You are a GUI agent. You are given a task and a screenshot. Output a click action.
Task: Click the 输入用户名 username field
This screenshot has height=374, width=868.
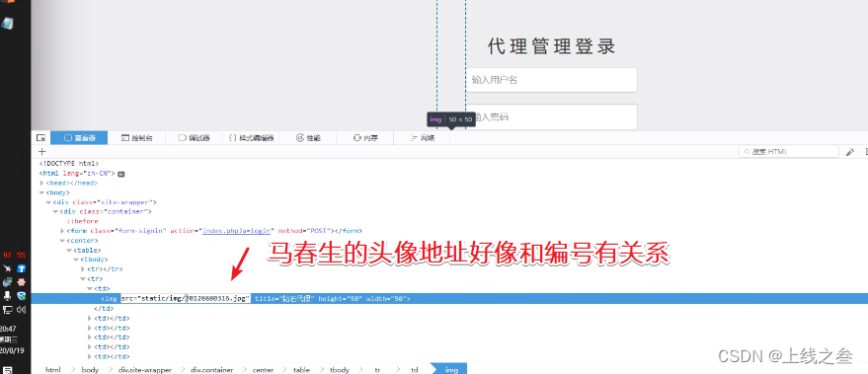(x=551, y=80)
